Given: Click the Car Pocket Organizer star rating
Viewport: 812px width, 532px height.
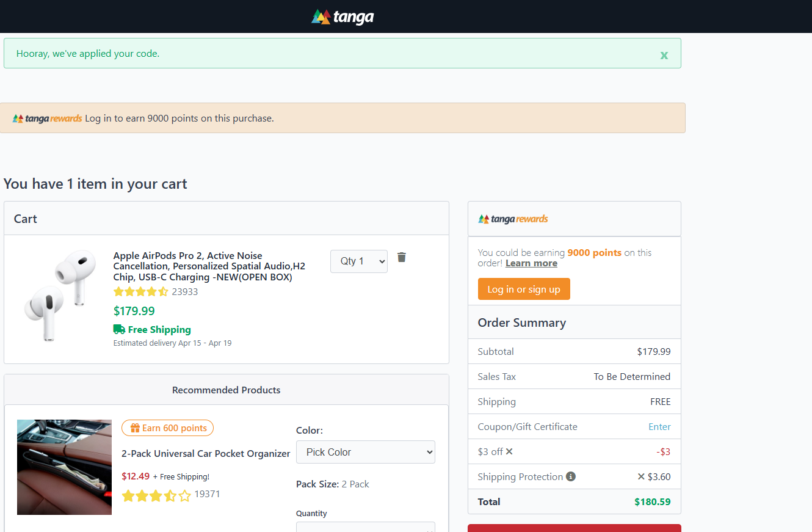Looking at the screenshot, I should [x=156, y=495].
